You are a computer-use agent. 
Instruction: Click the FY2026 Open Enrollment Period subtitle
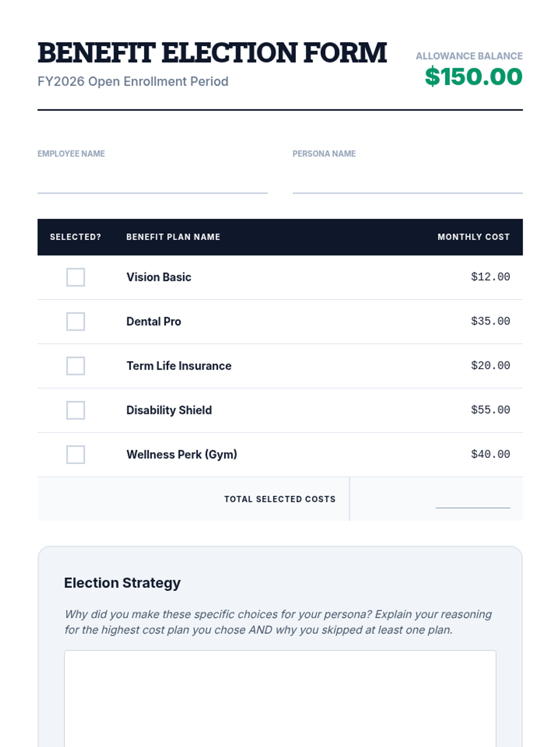[133, 81]
